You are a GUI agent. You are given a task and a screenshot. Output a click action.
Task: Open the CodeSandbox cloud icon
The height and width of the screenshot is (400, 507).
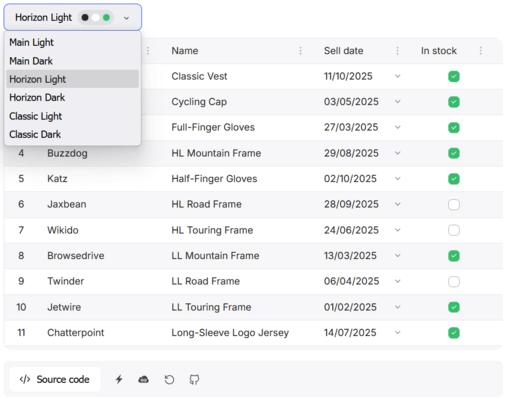144,379
